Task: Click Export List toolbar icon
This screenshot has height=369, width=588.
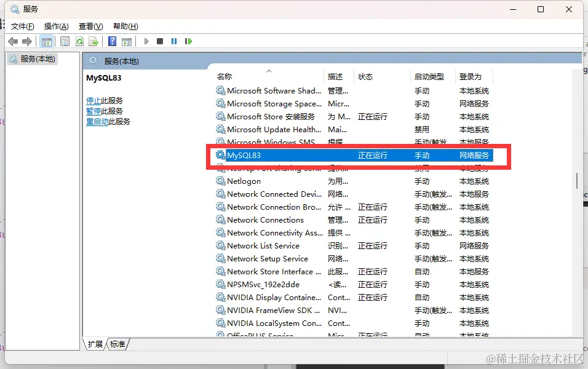Action: [93, 41]
